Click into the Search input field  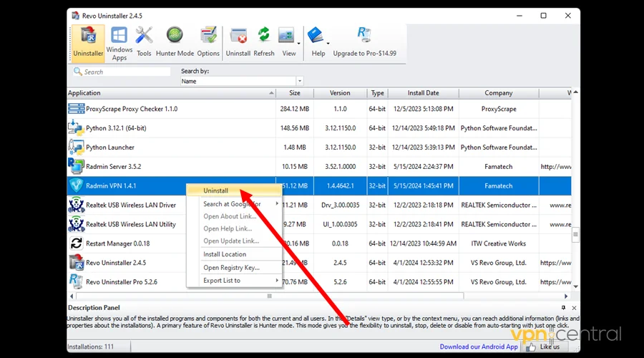[x=127, y=72]
